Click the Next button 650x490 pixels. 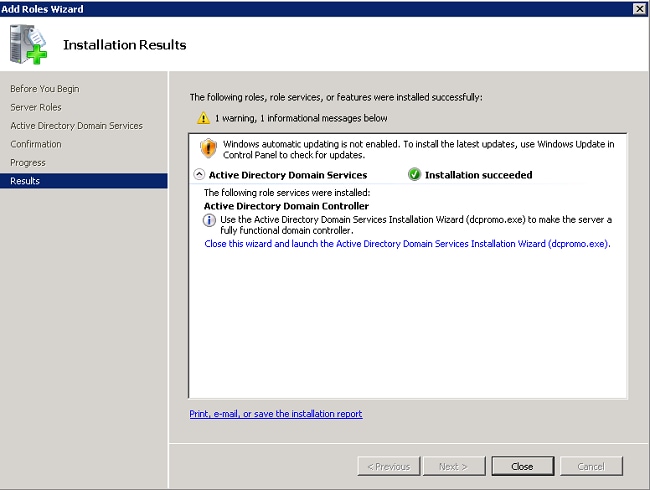click(454, 466)
